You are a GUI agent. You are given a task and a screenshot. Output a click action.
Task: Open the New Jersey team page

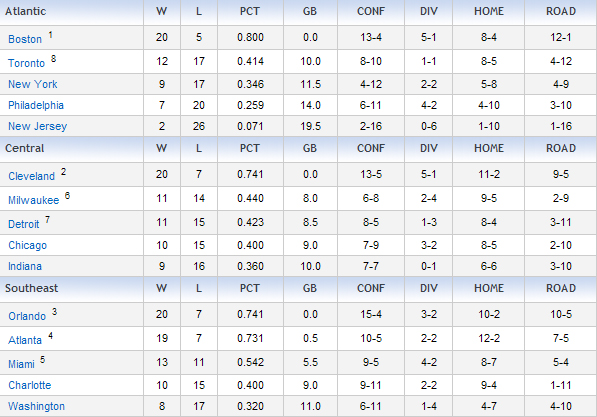tap(38, 126)
